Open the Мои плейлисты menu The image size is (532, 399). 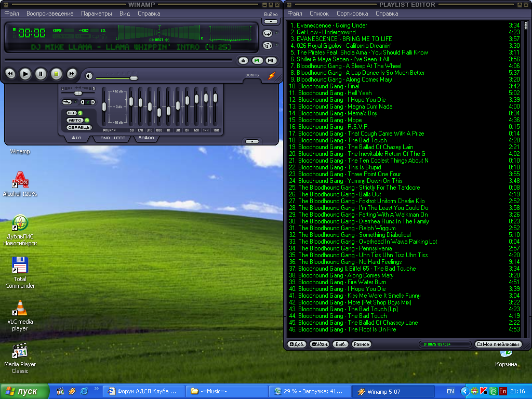(x=498, y=344)
